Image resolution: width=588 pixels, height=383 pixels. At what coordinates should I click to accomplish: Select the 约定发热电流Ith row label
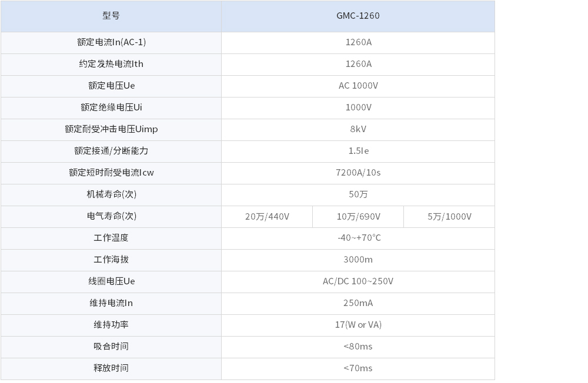pyautogui.click(x=111, y=64)
